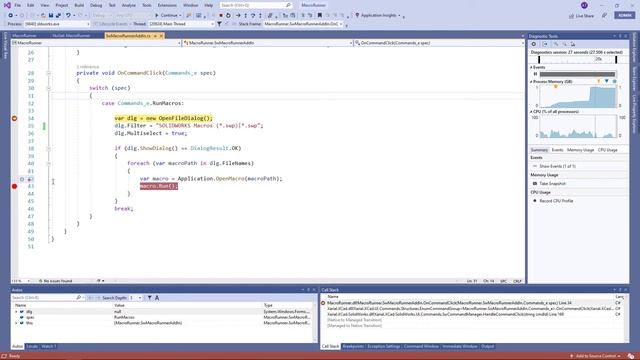This screenshot has height=360, width=640.
Task: Click Show Next Statement arrow icon
Action: [x=238, y=16]
